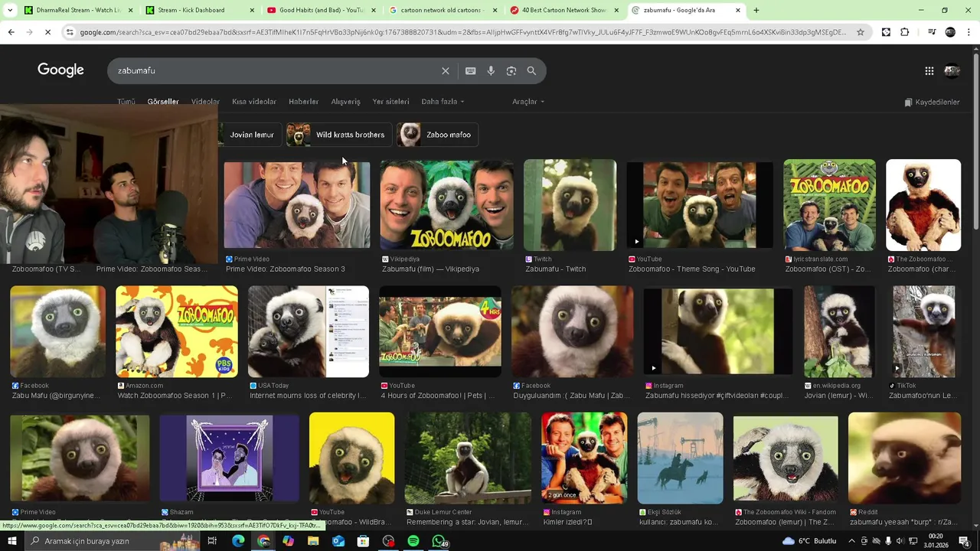Search by image with the Lens camera icon
The height and width of the screenshot is (551, 980).
(511, 70)
